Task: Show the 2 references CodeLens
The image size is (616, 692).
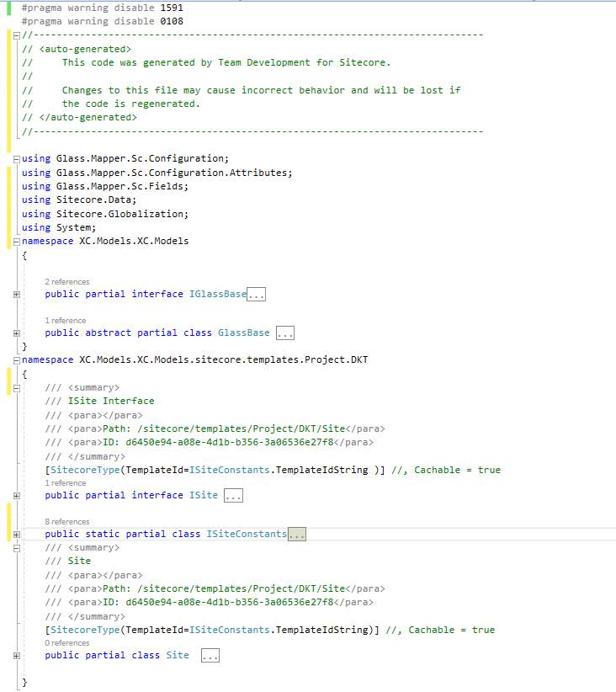Action: [x=67, y=281]
